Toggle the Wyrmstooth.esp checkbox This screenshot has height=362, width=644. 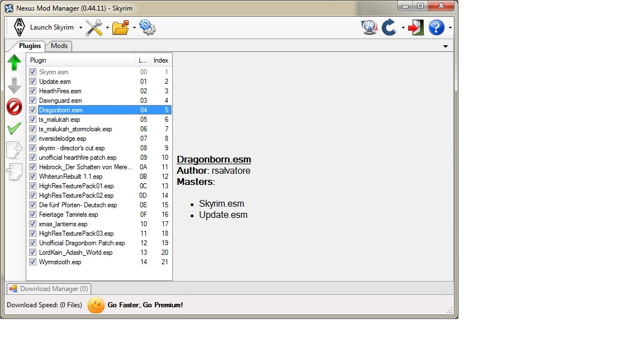tap(32, 262)
